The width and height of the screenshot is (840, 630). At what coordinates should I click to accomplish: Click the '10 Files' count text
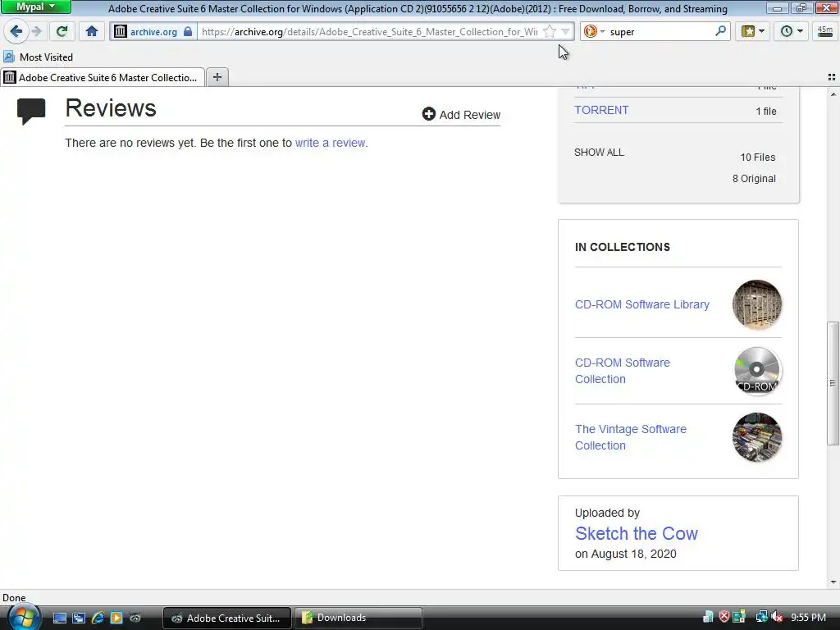[757, 157]
